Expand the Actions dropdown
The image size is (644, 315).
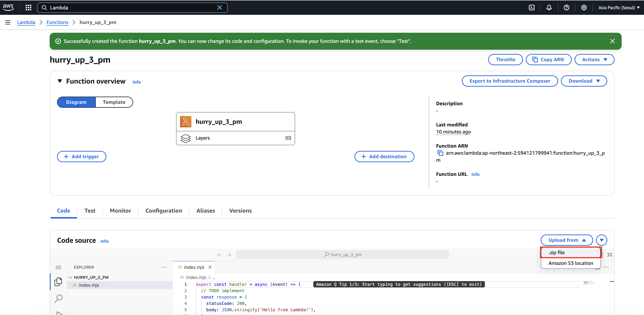click(594, 60)
